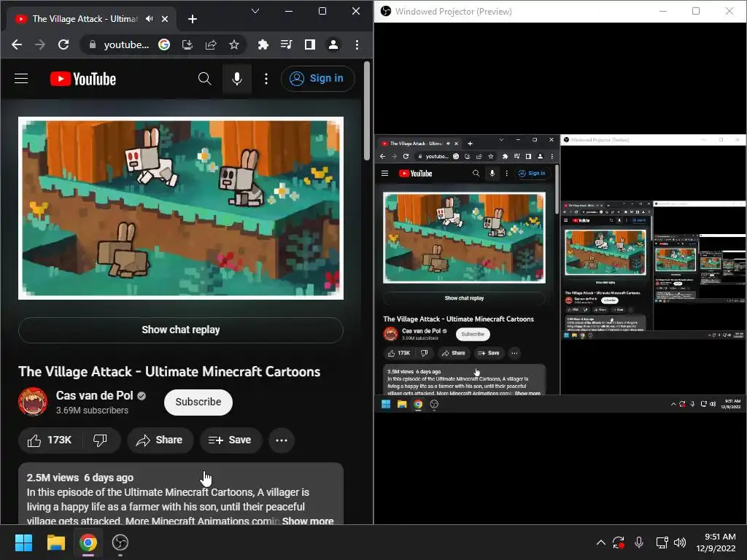The height and width of the screenshot is (560, 747).
Task: Open File Explorer from taskbar
Action: point(55,542)
